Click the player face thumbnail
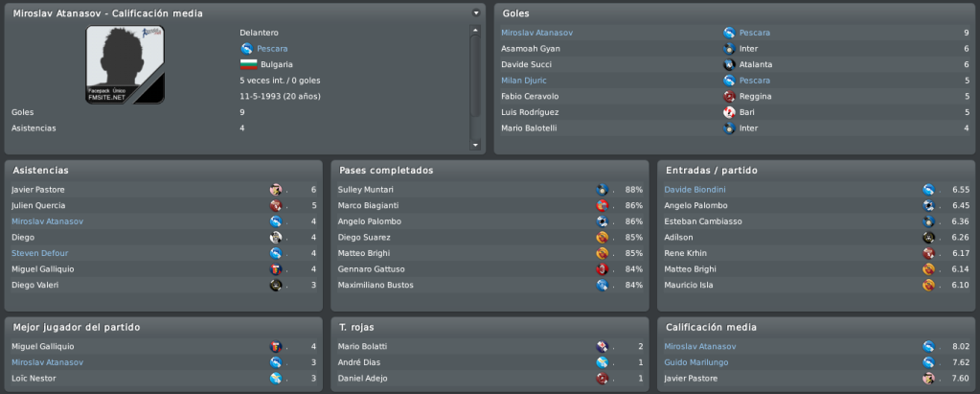Screen dimensions: 980x394 [125, 64]
